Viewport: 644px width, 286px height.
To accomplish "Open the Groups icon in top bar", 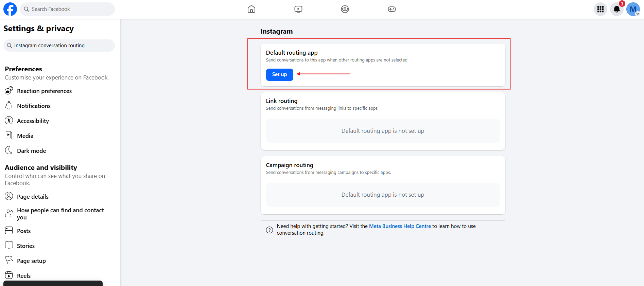I will 345,9.
